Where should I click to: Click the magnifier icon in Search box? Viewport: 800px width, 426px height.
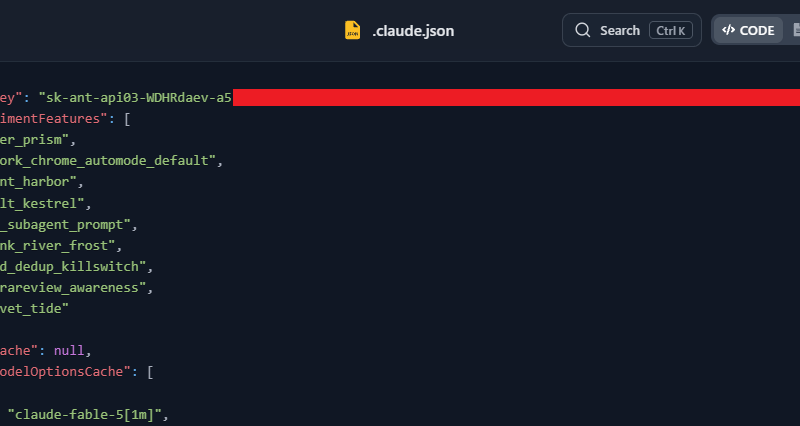point(583,30)
